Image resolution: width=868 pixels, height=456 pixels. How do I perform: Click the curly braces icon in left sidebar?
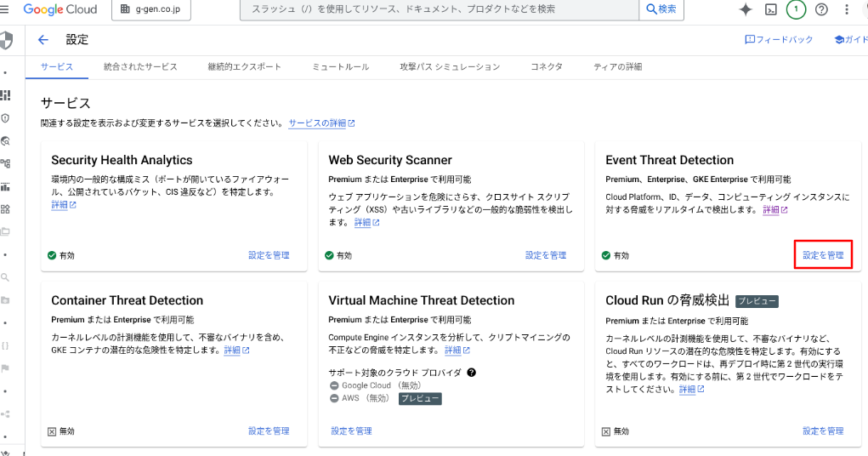click(x=5, y=345)
